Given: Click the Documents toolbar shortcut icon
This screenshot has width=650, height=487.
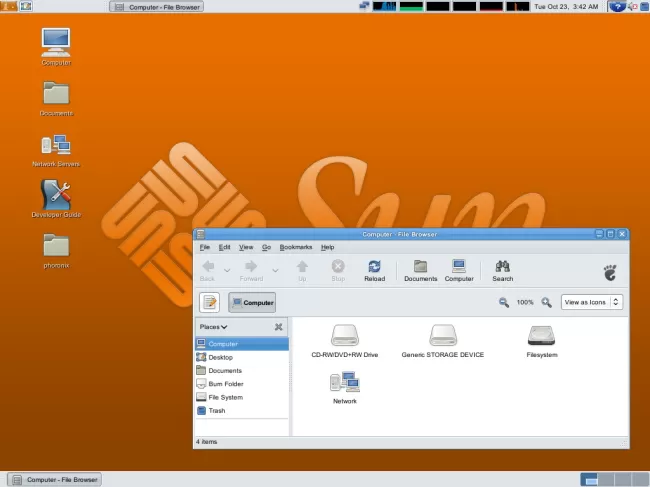Looking at the screenshot, I should tap(420, 270).
